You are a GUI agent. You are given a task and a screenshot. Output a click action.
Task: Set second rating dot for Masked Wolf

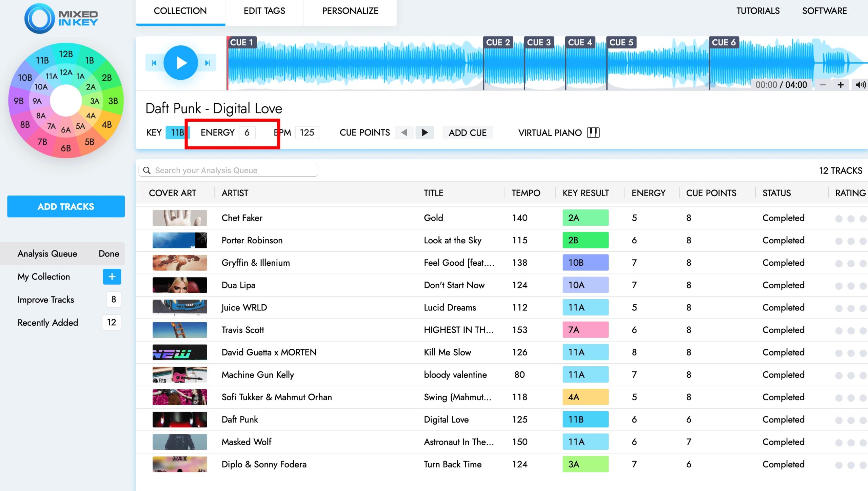851,443
